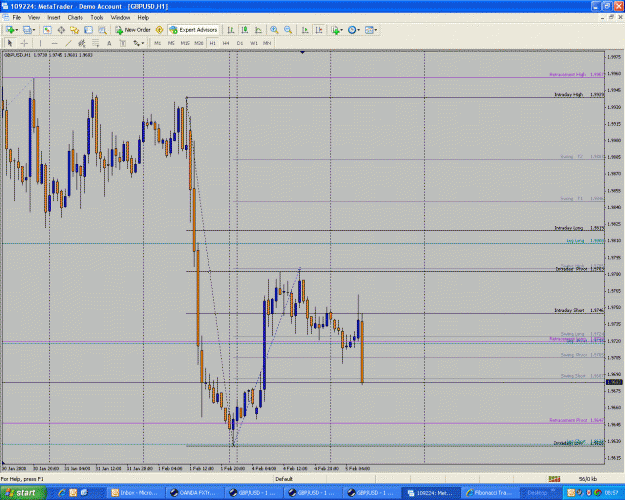Select the equidistant channel tool

click(x=82, y=43)
